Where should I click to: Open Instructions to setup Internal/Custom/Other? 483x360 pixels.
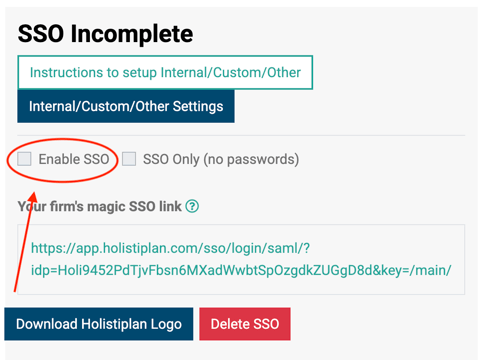[165, 72]
